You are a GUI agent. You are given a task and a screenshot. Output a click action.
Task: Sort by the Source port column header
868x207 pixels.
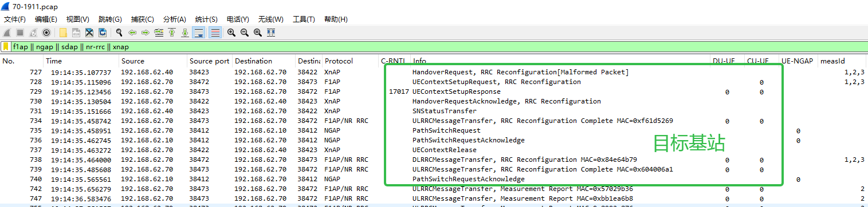(x=210, y=61)
